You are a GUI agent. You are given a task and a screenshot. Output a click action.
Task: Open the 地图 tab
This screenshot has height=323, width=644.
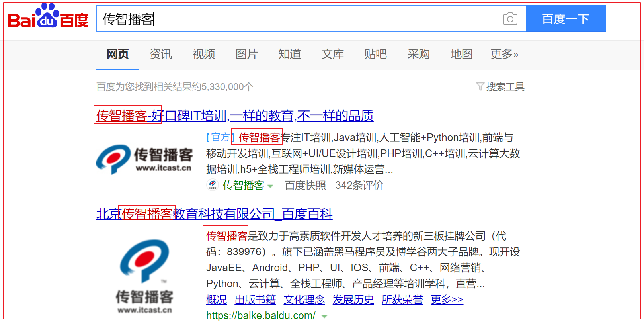click(x=462, y=54)
